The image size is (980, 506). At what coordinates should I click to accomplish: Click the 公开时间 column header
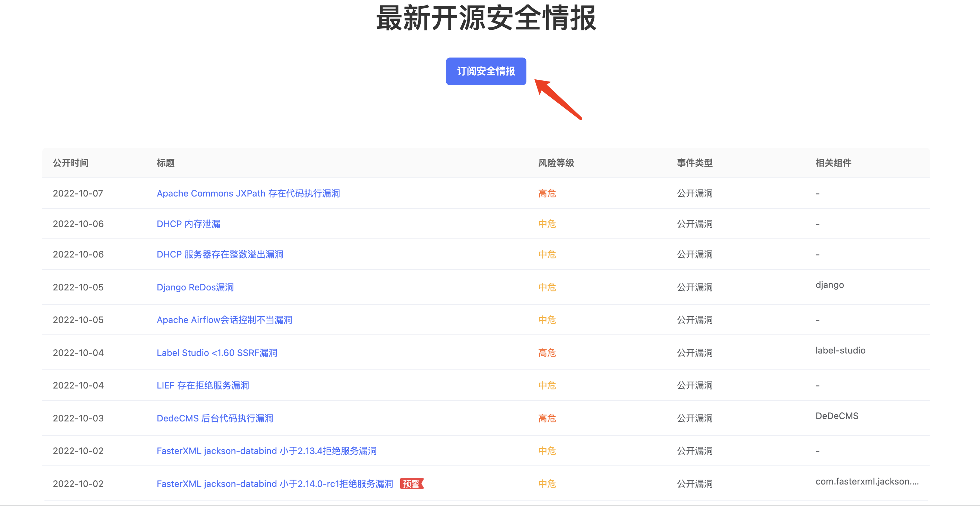coord(71,163)
